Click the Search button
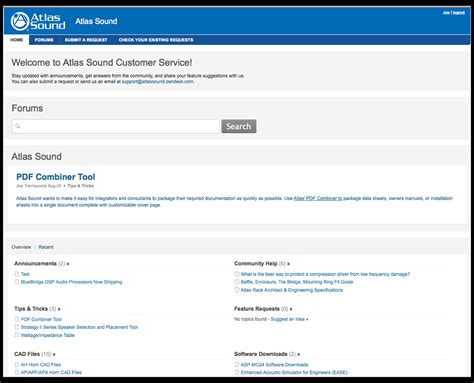 click(239, 126)
